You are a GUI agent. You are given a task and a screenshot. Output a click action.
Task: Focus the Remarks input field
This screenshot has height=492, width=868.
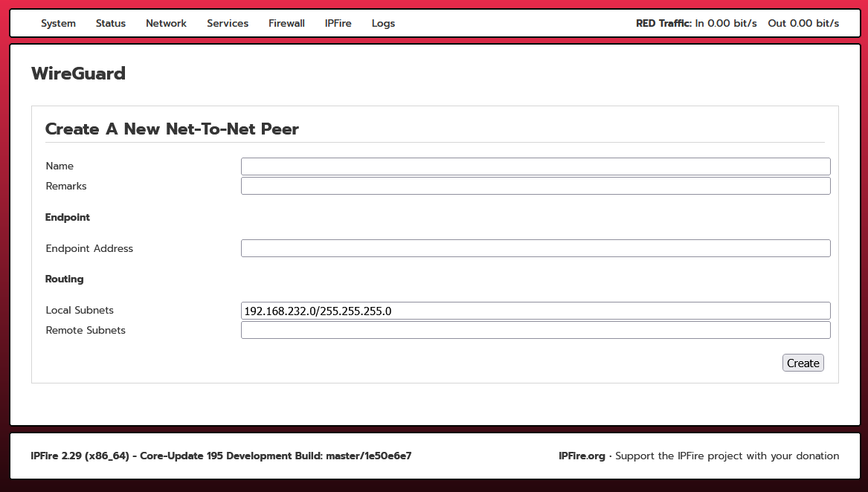point(536,186)
